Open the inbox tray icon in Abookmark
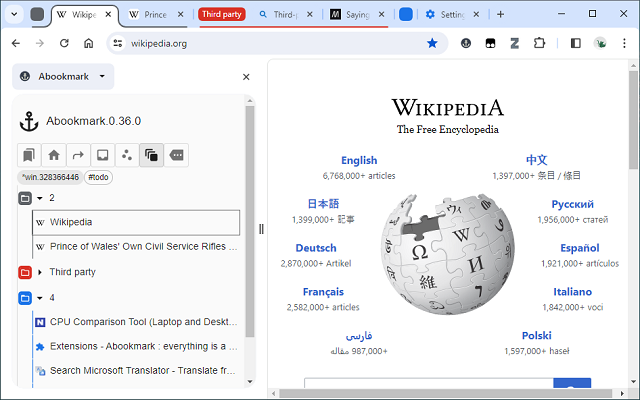 pos(102,155)
